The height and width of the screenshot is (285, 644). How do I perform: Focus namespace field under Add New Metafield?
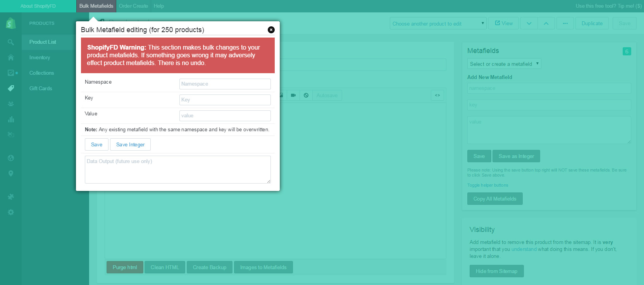point(549,88)
